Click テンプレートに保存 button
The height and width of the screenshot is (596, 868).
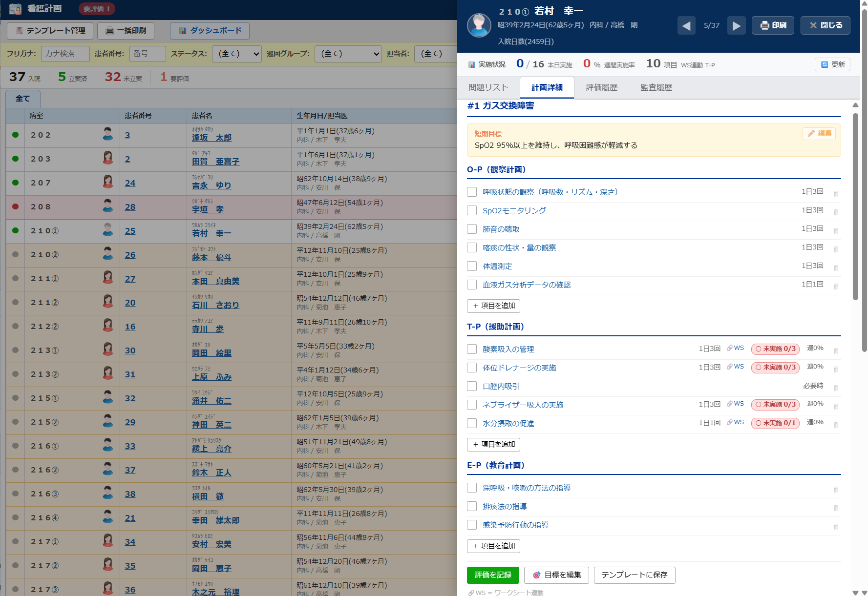[x=635, y=575]
